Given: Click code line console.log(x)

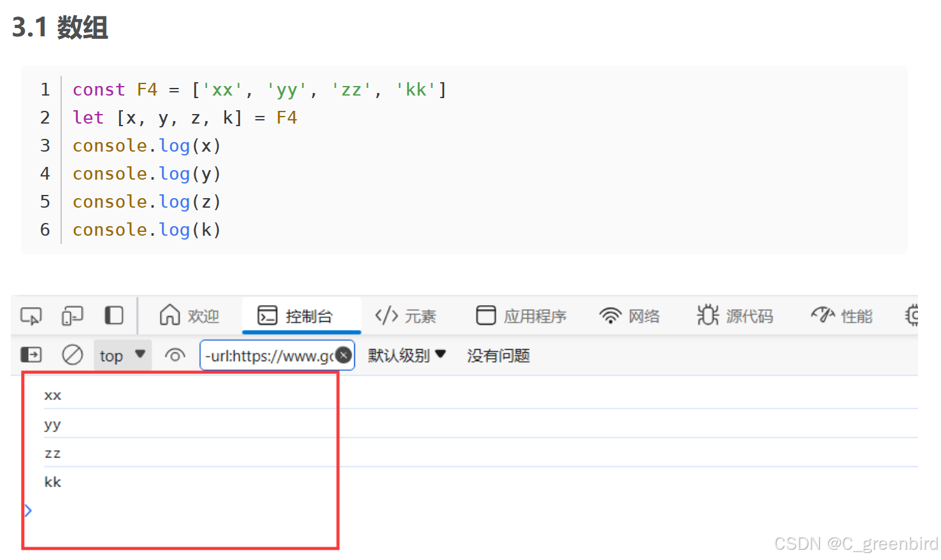Looking at the screenshot, I should (x=147, y=146).
